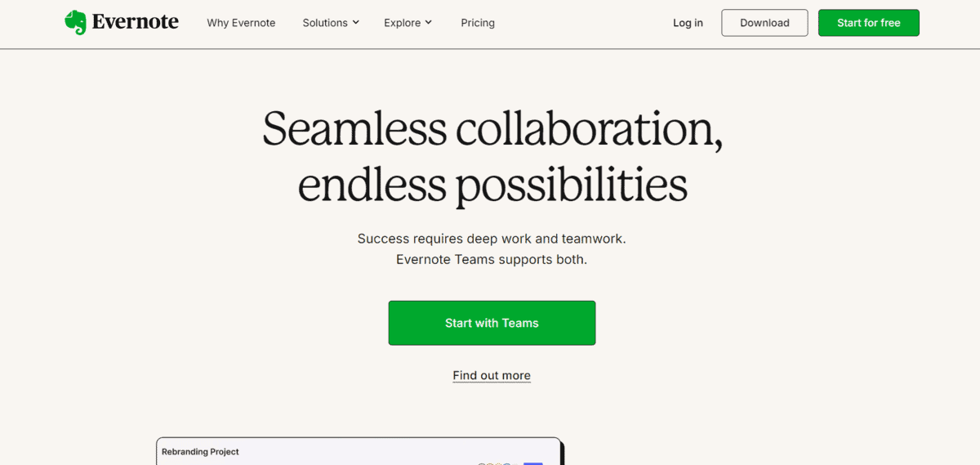This screenshot has height=465, width=980.
Task: Click the blue button in the preview card
Action: pyautogui.click(x=533, y=463)
